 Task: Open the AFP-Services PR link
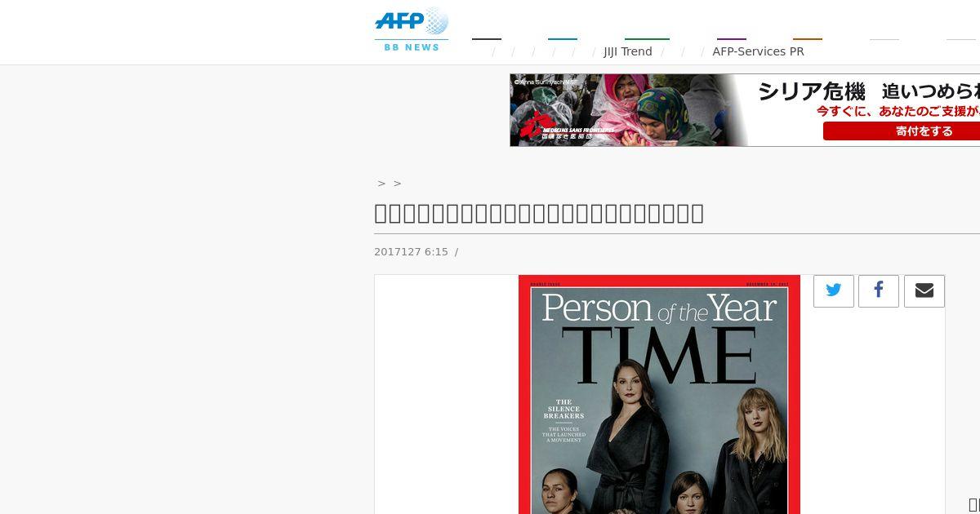(x=758, y=51)
